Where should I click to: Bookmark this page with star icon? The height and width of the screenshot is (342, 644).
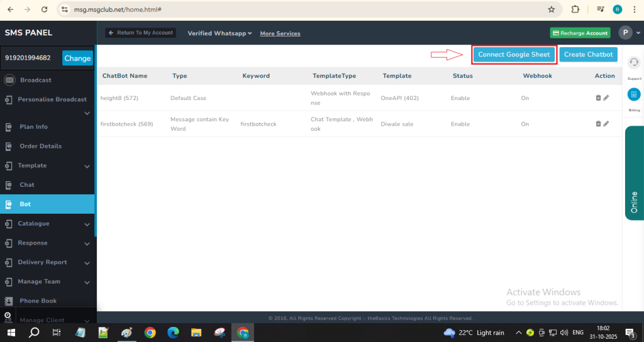tap(552, 9)
